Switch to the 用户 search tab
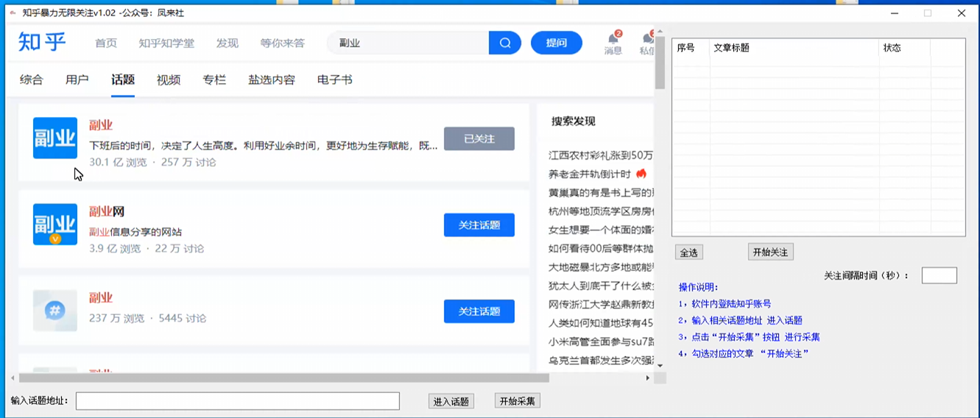The image size is (980, 418). [77, 79]
